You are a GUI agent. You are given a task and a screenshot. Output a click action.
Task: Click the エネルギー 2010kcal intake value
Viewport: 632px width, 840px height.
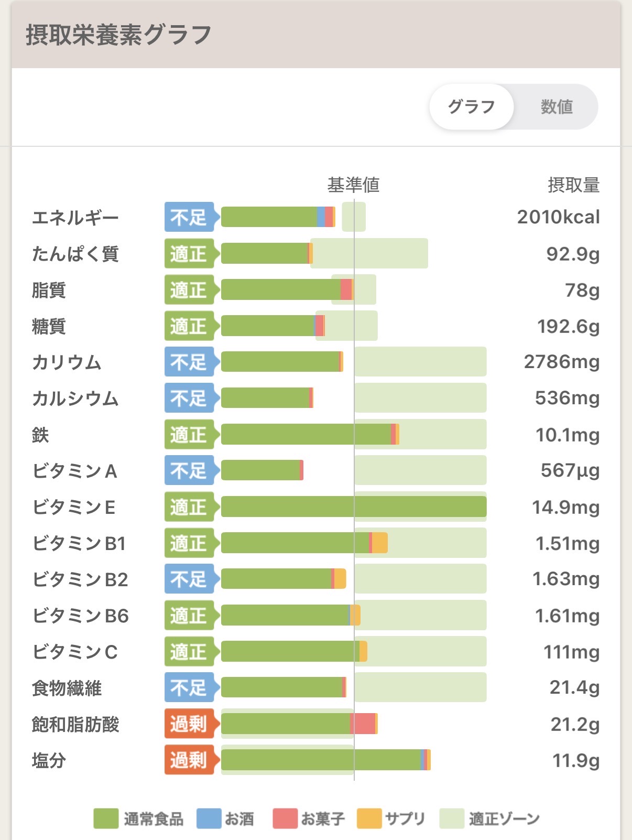point(558,217)
